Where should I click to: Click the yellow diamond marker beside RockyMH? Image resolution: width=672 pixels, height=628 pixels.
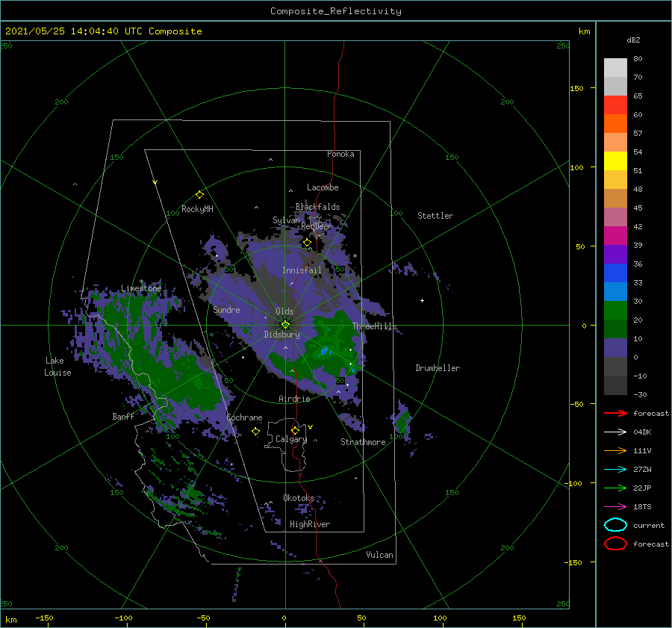[x=199, y=195]
